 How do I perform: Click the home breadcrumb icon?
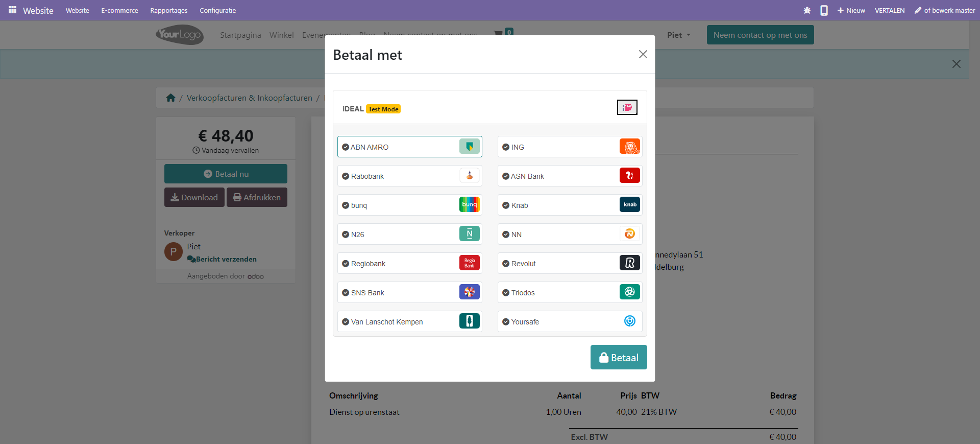[170, 98]
